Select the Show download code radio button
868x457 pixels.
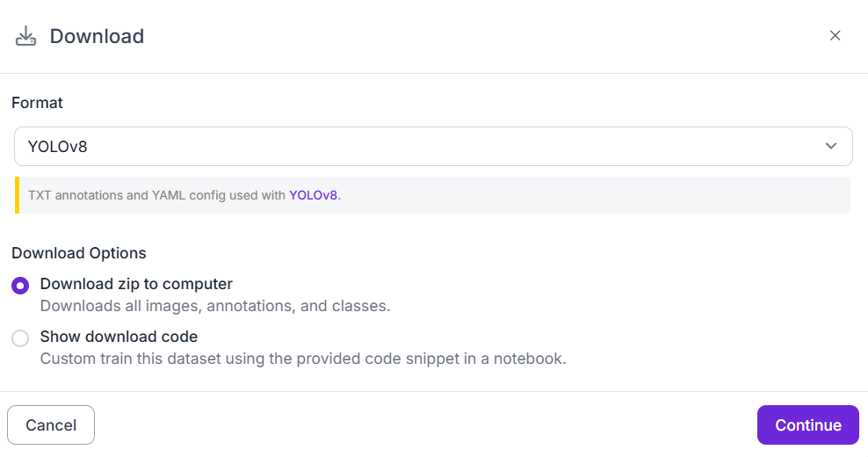pyautogui.click(x=20, y=338)
